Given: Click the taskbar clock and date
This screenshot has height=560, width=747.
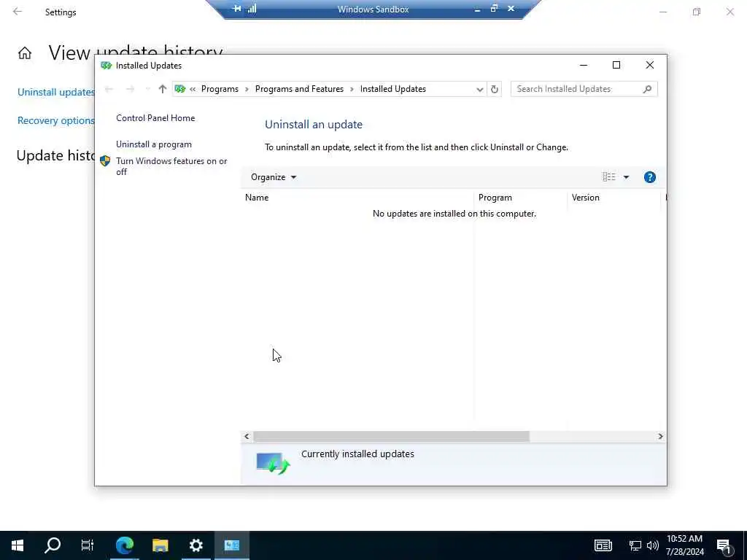Looking at the screenshot, I should pos(684,545).
